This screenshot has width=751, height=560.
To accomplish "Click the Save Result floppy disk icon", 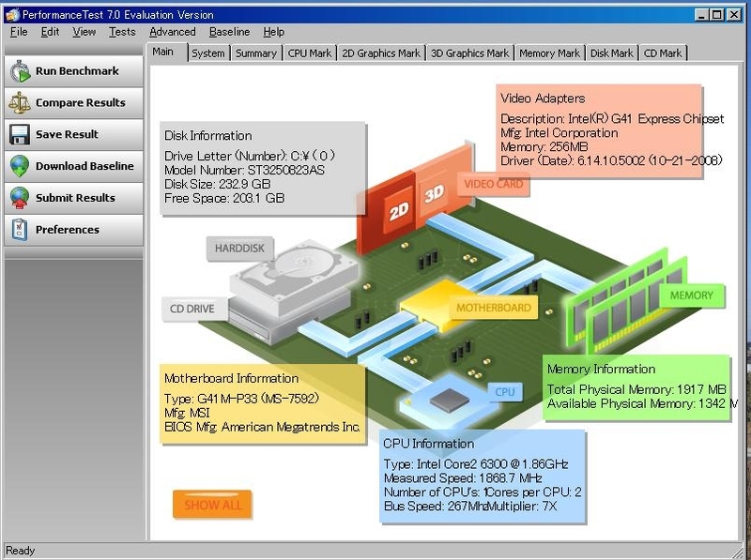I will [x=20, y=134].
